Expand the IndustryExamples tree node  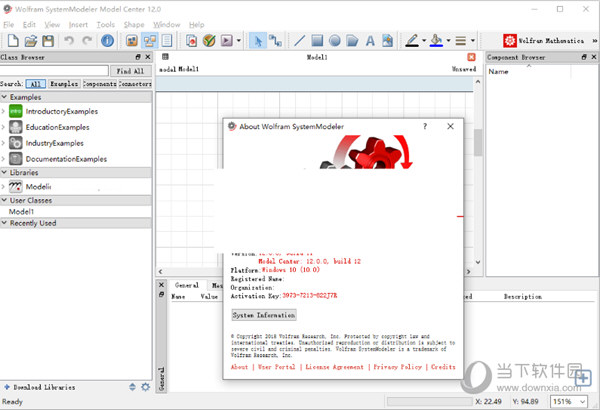pyautogui.click(x=3, y=143)
